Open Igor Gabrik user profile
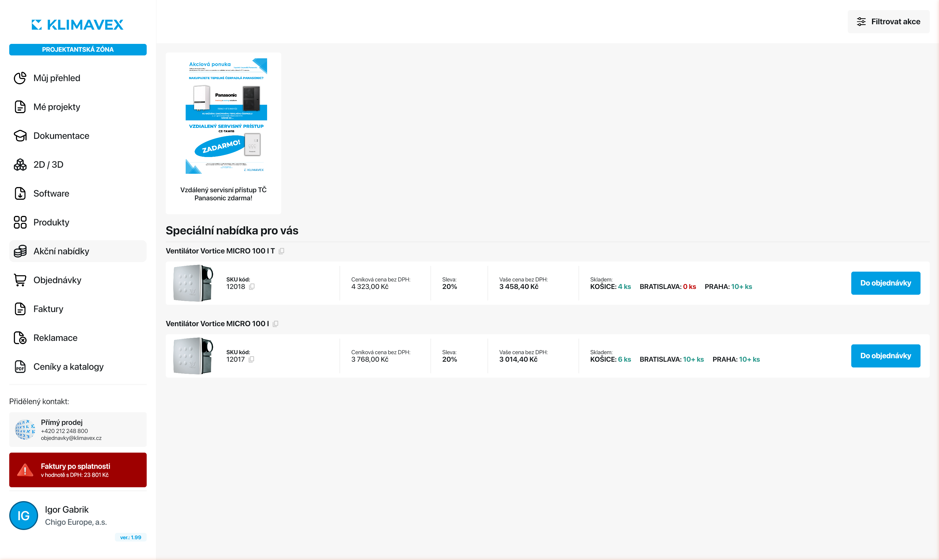The image size is (939, 560). click(78, 516)
